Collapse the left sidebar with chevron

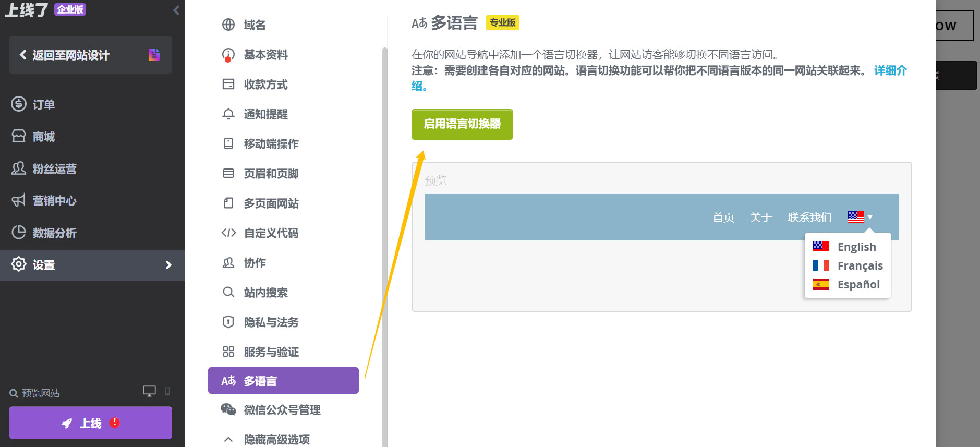[176, 10]
